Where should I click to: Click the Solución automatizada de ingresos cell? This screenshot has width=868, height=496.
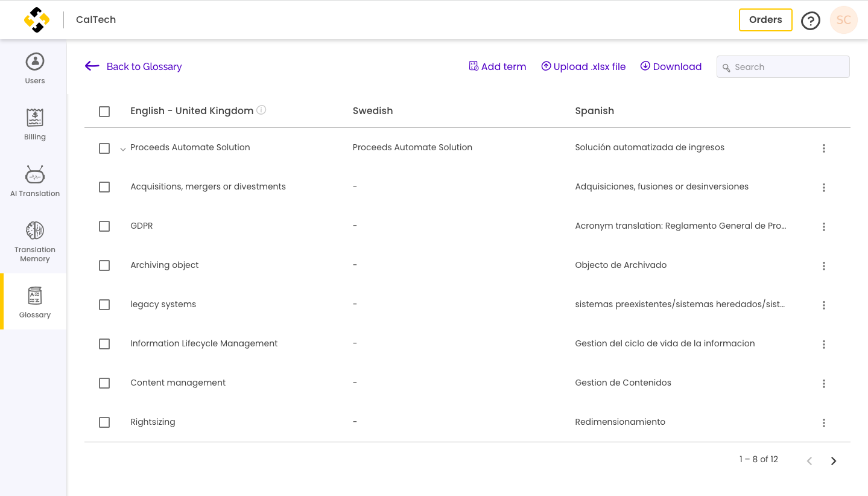(x=650, y=147)
